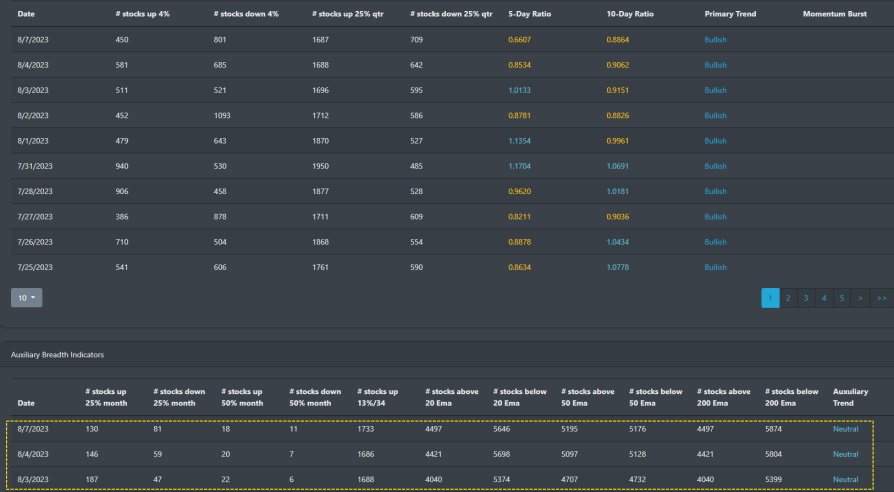Select current page 1 button
The width and height of the screenshot is (894, 492).
tap(770, 298)
